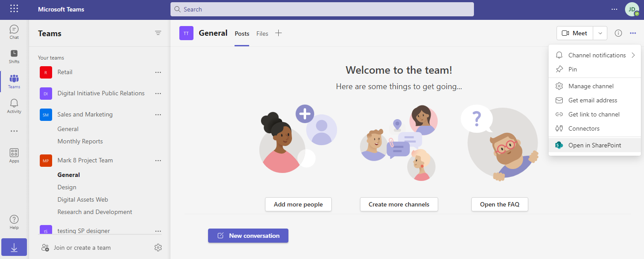Click Add more people button

click(x=298, y=204)
